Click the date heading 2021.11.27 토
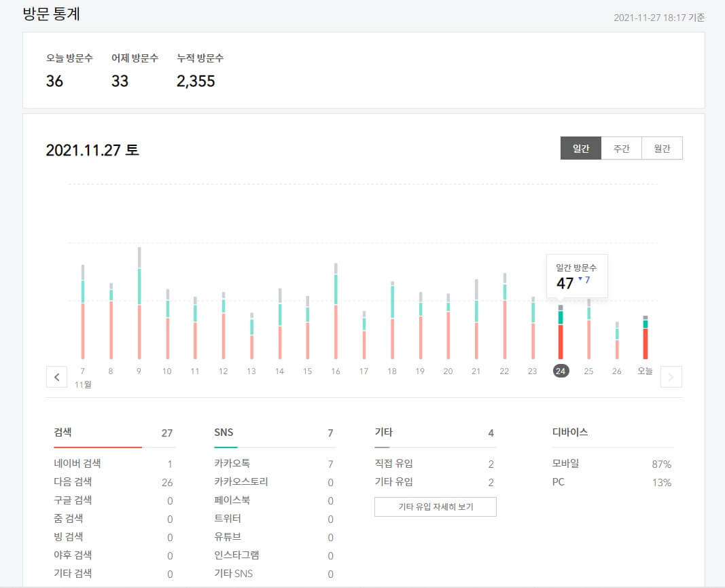Image resolution: width=725 pixels, height=588 pixels. pos(92,150)
